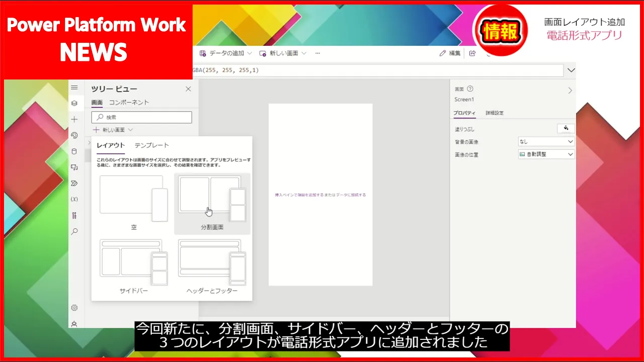Click the help question mark next to 画面
The image size is (644, 362).
pos(470,88)
